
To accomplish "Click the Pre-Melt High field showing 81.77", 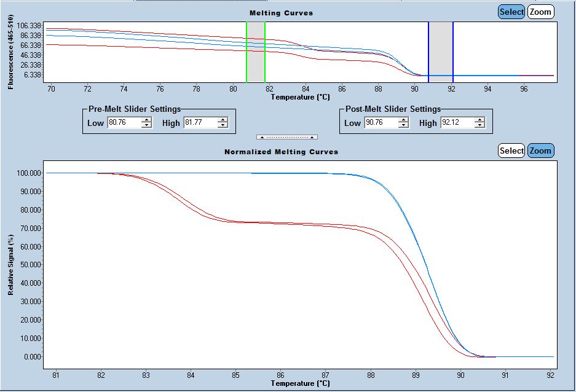I will 200,123.
